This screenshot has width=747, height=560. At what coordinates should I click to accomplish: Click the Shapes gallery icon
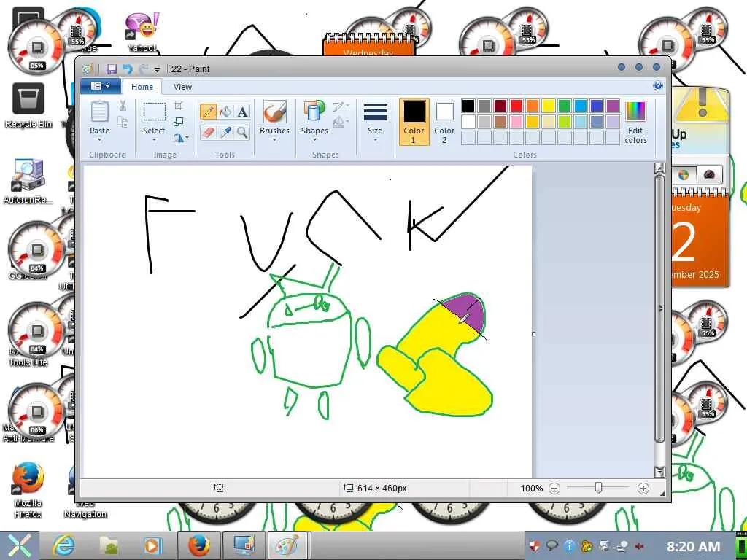314,112
